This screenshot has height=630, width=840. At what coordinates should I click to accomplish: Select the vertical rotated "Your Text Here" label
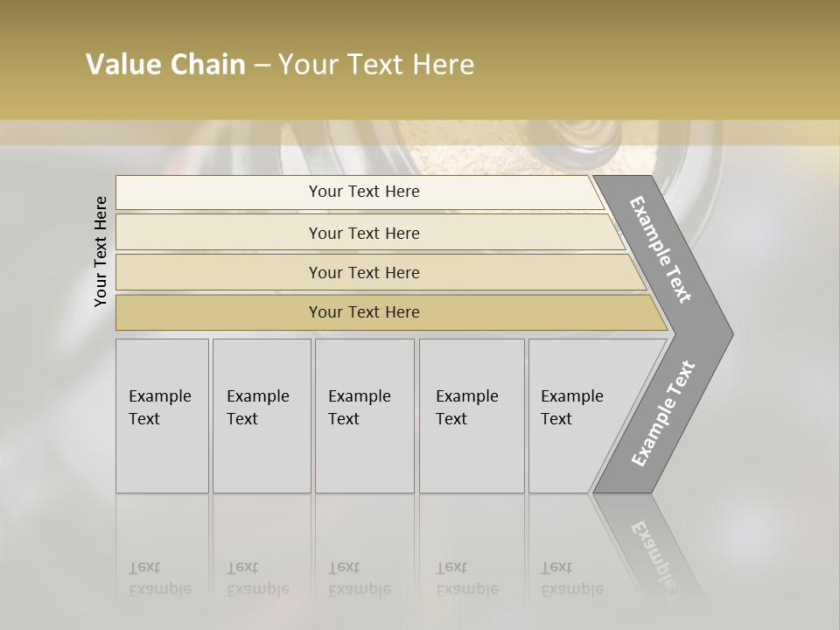(x=101, y=251)
